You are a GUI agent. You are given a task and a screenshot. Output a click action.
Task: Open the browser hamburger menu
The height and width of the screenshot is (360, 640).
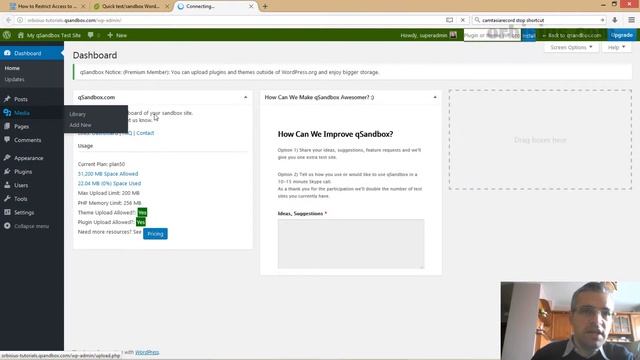click(631, 20)
